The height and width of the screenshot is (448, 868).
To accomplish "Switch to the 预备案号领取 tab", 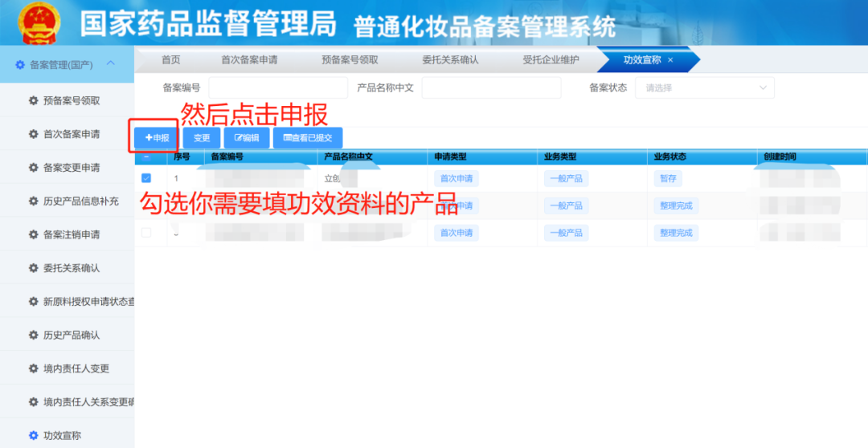I will 350,59.
